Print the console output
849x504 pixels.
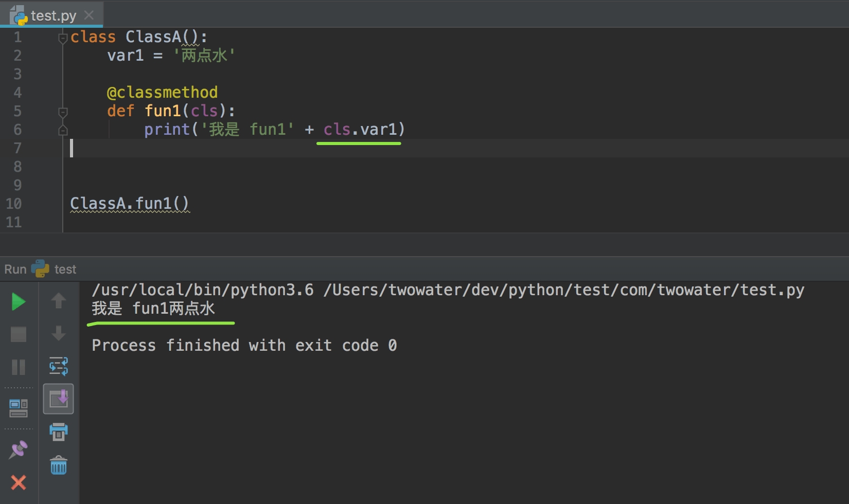click(59, 431)
